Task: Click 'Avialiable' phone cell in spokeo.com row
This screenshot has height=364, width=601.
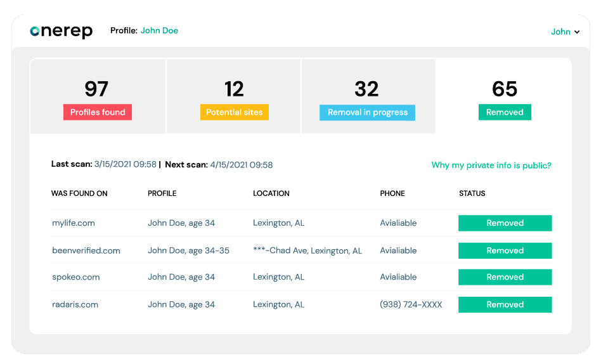Action: pyautogui.click(x=398, y=277)
